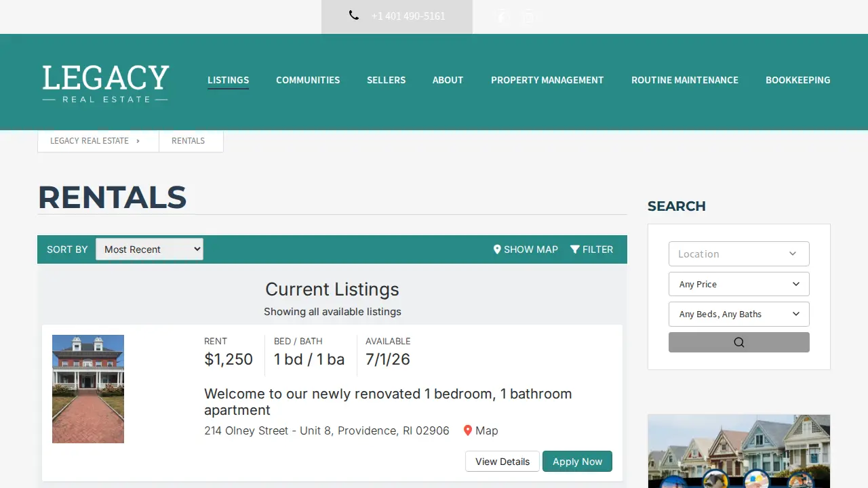Click the Show Map pin icon
The image size is (868, 488).
click(497, 249)
